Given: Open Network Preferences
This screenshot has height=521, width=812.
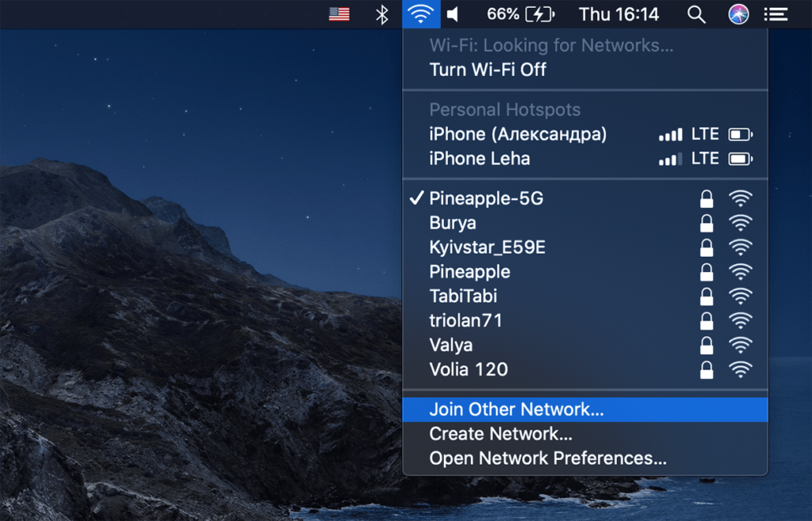Looking at the screenshot, I should (x=547, y=458).
